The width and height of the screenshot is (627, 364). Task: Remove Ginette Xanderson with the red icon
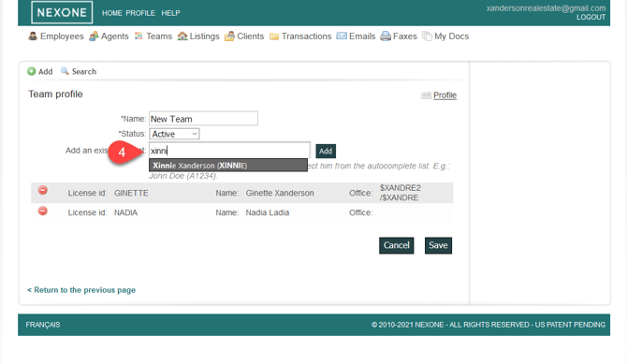pyautogui.click(x=43, y=190)
